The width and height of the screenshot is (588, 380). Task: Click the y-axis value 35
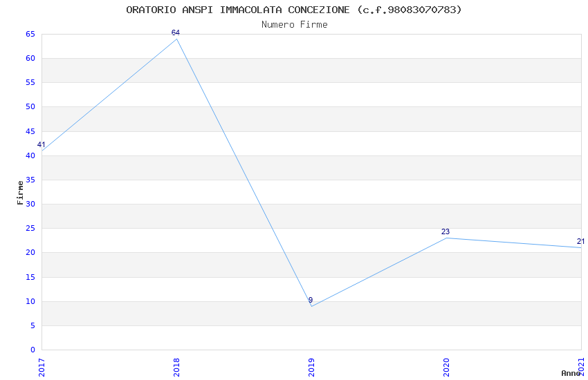point(30,180)
